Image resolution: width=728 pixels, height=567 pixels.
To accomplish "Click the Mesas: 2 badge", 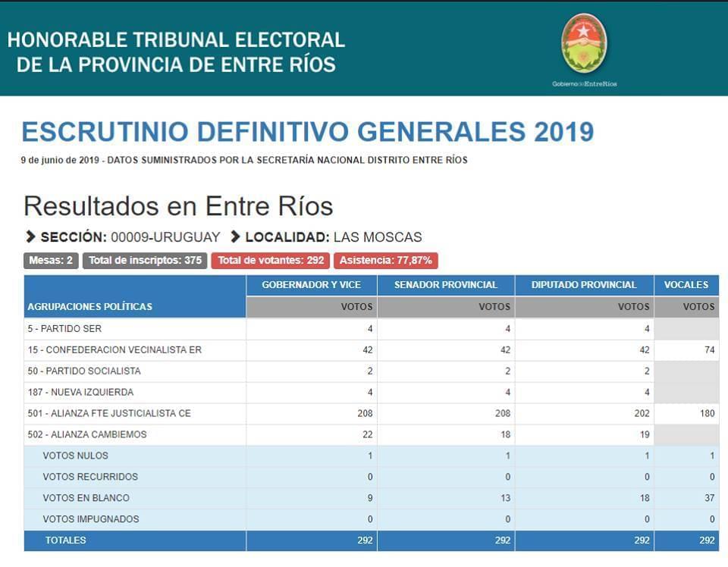I will click(51, 261).
